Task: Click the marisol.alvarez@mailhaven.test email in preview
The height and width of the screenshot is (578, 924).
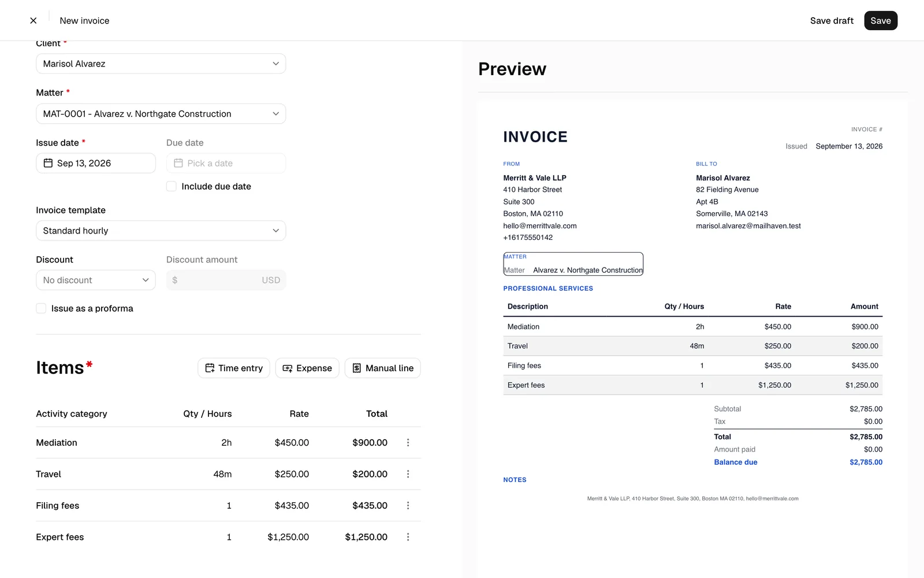Action: [x=748, y=226]
